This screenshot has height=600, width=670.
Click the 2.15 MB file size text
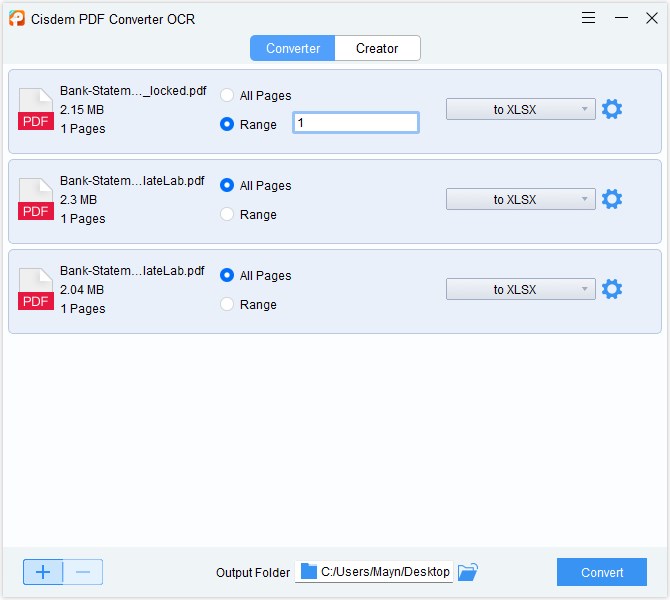[x=82, y=110]
